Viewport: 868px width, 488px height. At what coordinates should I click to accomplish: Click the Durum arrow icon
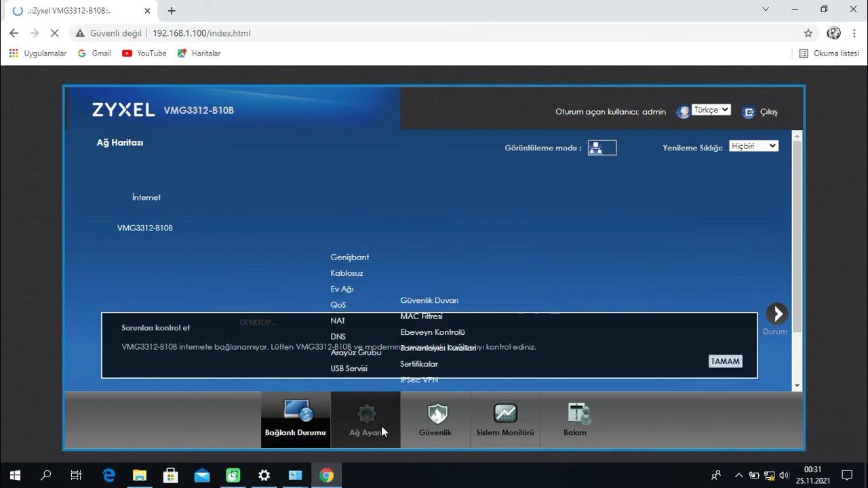coord(776,313)
